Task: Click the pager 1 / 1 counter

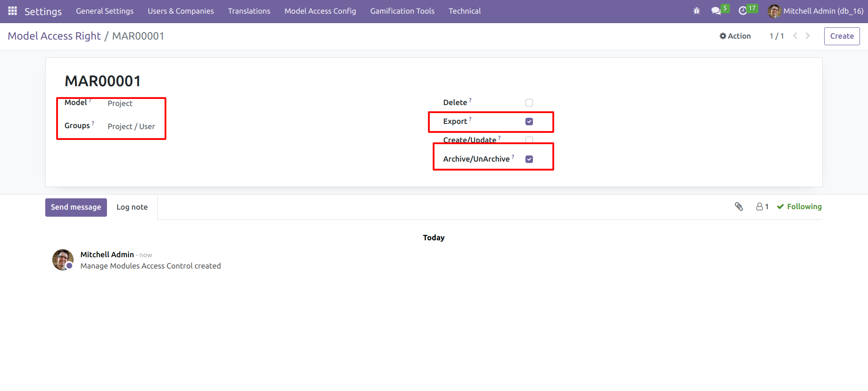Action: [x=777, y=36]
